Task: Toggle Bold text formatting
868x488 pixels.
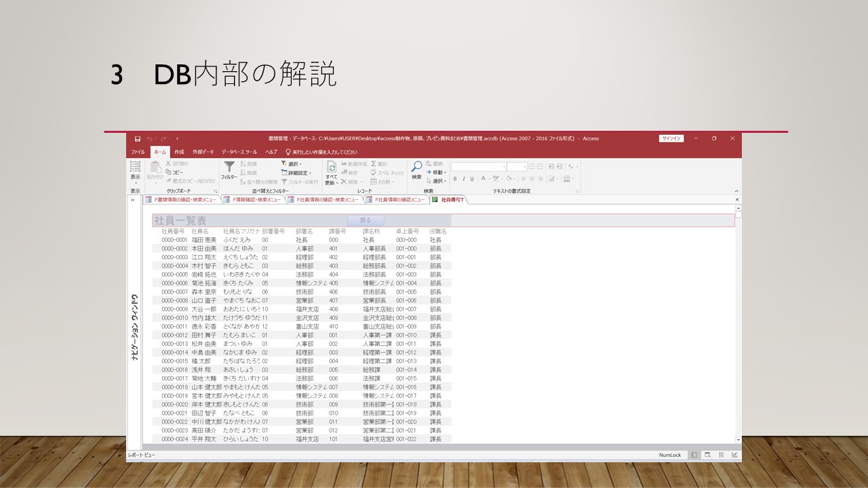Action: point(455,179)
